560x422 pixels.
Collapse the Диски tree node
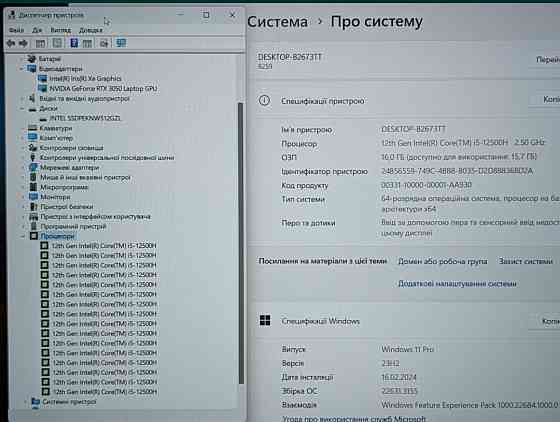point(22,109)
